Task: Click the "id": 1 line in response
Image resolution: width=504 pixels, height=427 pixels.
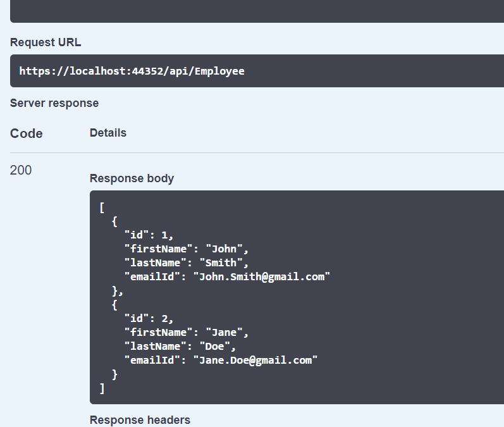Action: [x=149, y=235]
